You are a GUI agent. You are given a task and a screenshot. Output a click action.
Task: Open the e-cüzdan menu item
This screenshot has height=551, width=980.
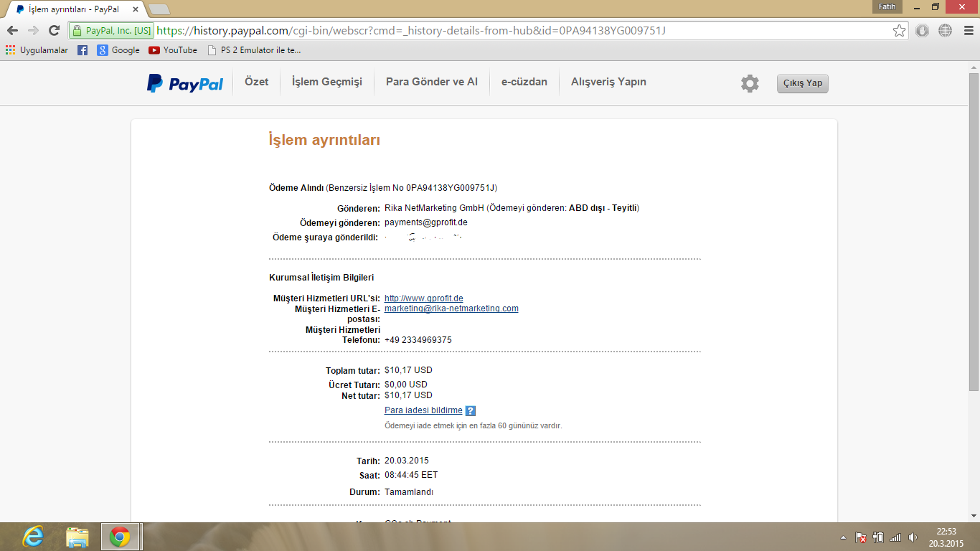tap(524, 82)
